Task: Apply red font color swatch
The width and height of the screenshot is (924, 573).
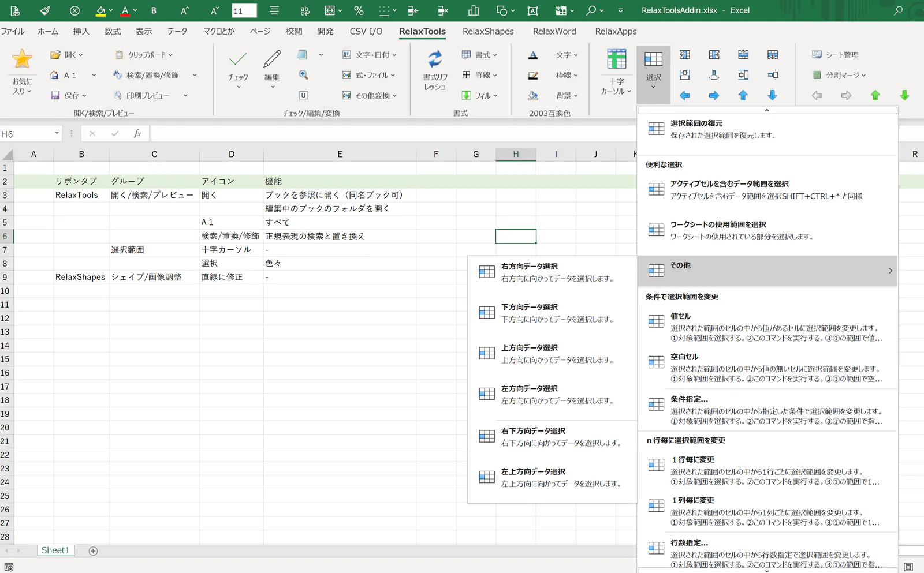Action: pyautogui.click(x=125, y=10)
